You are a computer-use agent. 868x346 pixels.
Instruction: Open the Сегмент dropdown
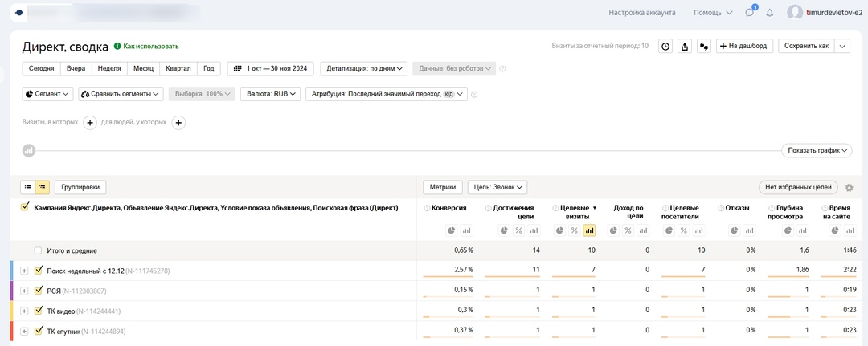47,94
